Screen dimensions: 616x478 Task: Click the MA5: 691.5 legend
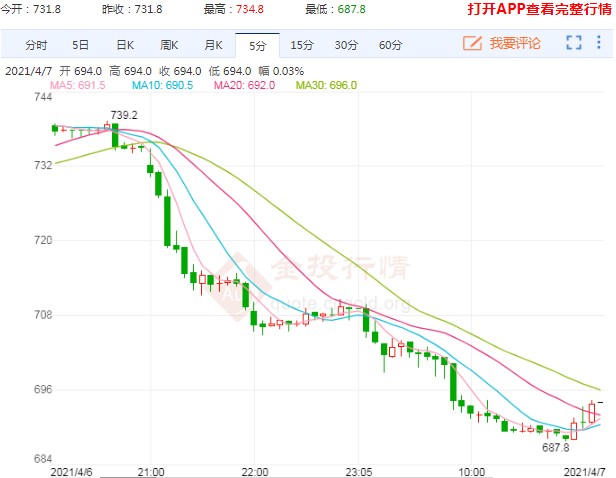pyautogui.click(x=78, y=85)
